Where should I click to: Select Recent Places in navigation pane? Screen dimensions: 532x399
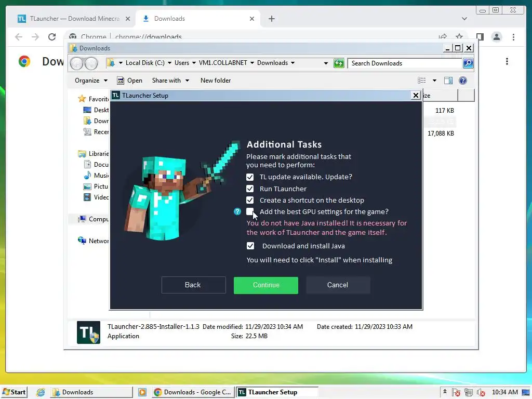click(96, 132)
